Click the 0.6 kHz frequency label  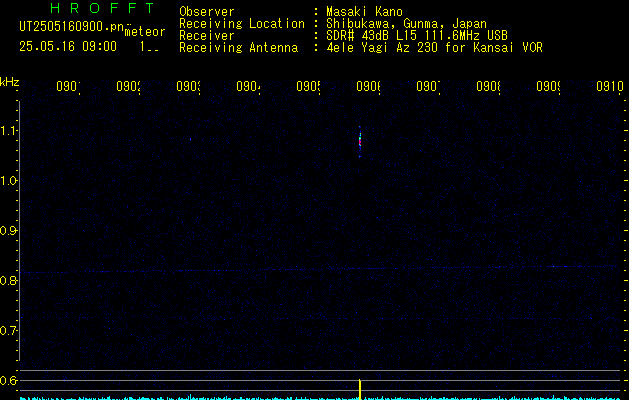[x=8, y=380]
